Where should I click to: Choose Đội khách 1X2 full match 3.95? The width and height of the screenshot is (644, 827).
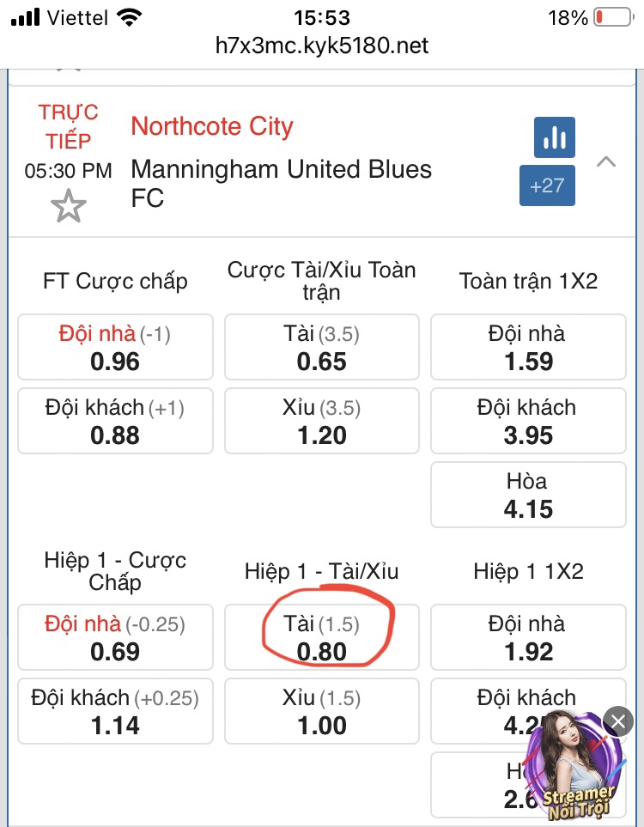pos(528,421)
